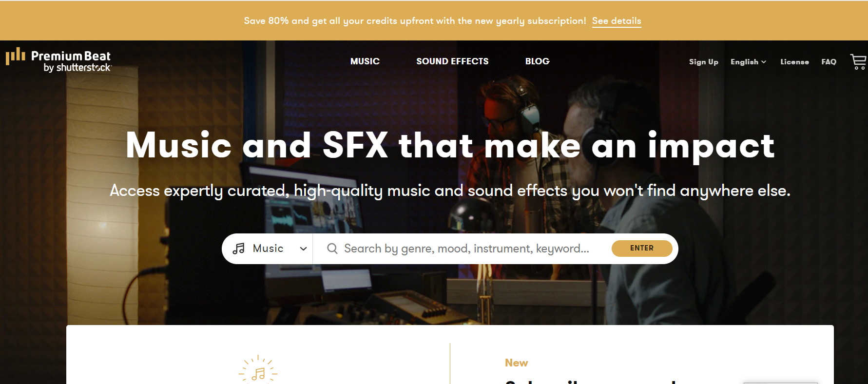868x384 pixels.
Task: Click the Sign Up link
Action: [x=703, y=62]
